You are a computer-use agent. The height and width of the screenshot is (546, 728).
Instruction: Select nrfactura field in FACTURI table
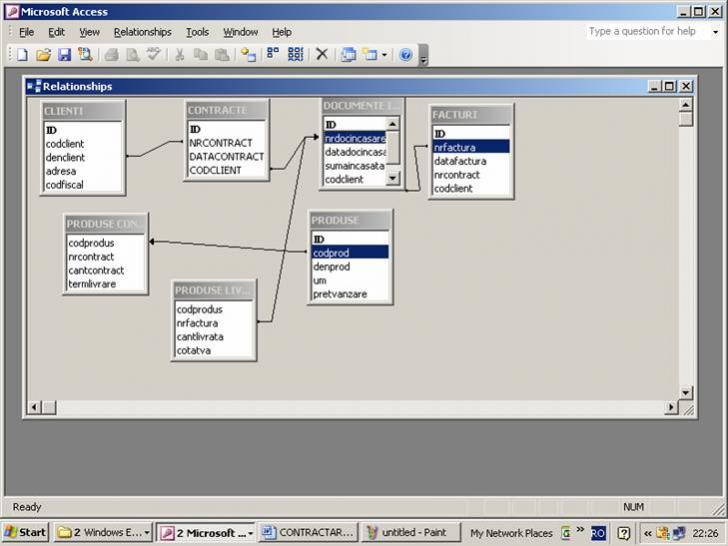click(x=470, y=147)
